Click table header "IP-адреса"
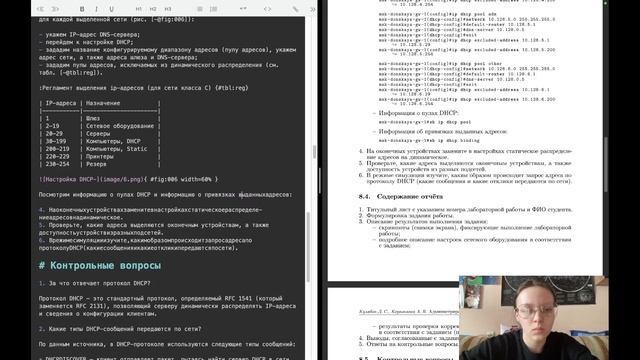This screenshot has width=640, height=360. tap(60, 103)
